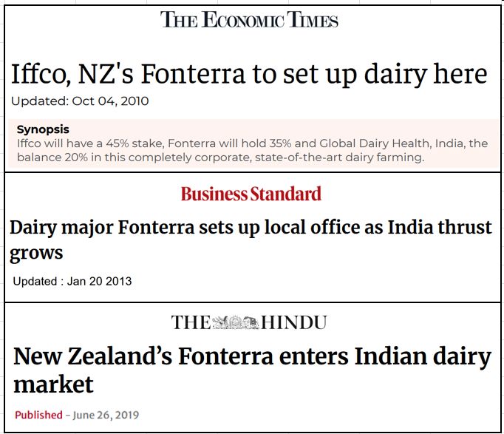Screen dimensions: 504x434
Task: Click the word 'grows' in second headline
Action: point(36,253)
